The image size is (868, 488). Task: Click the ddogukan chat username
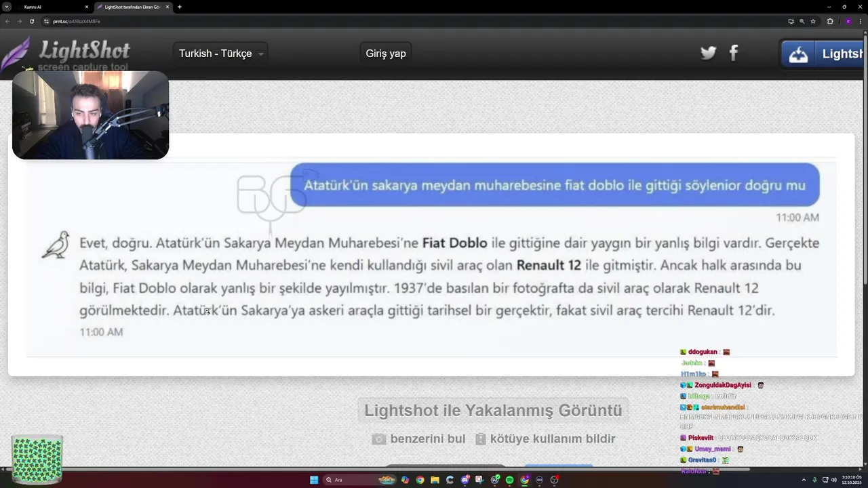tap(702, 352)
